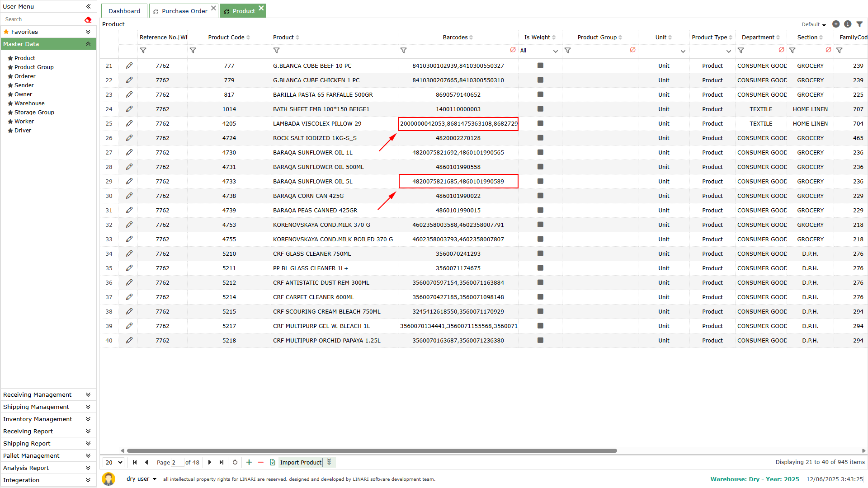Click the horizontal scrollbar of the grid

pyautogui.click(x=372, y=450)
